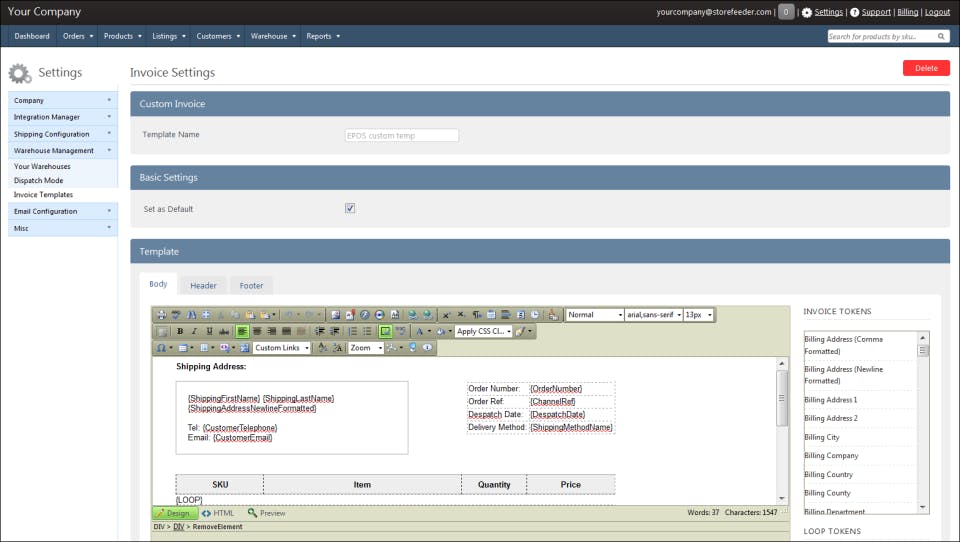The height and width of the screenshot is (542, 960).
Task: Remove link using the unlink icon
Action: coord(428,315)
